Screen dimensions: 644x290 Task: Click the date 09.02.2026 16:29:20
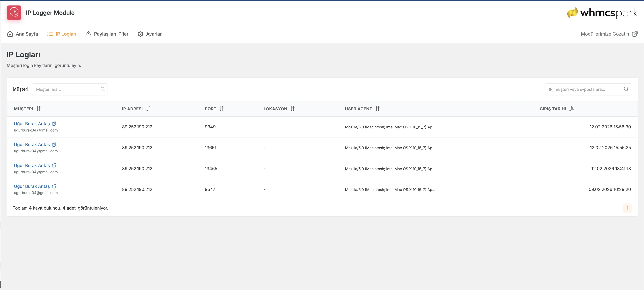[610, 190]
